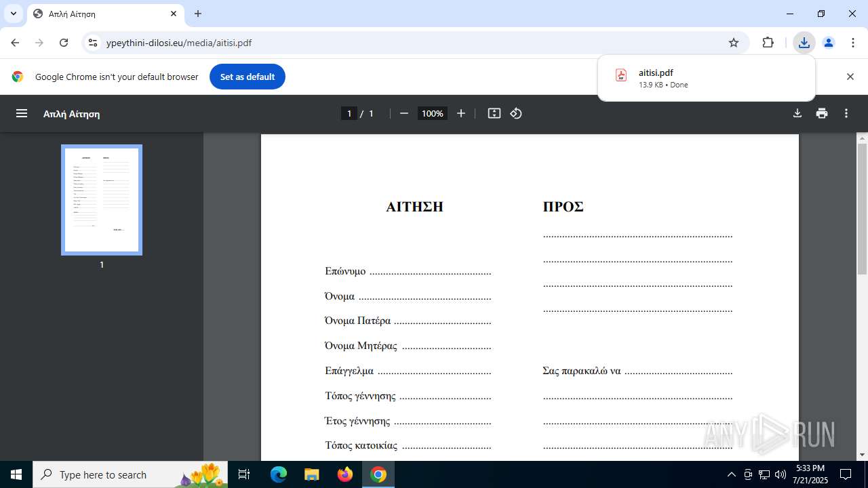Close the Απλή Αίτηση tab
The image size is (868, 488).
point(174,14)
